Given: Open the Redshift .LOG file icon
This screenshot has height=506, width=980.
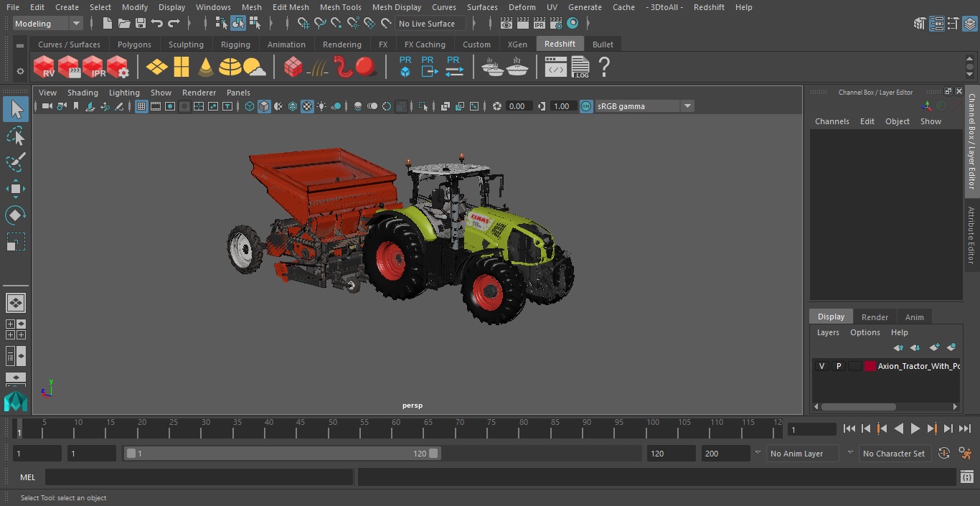Looking at the screenshot, I should [x=580, y=67].
